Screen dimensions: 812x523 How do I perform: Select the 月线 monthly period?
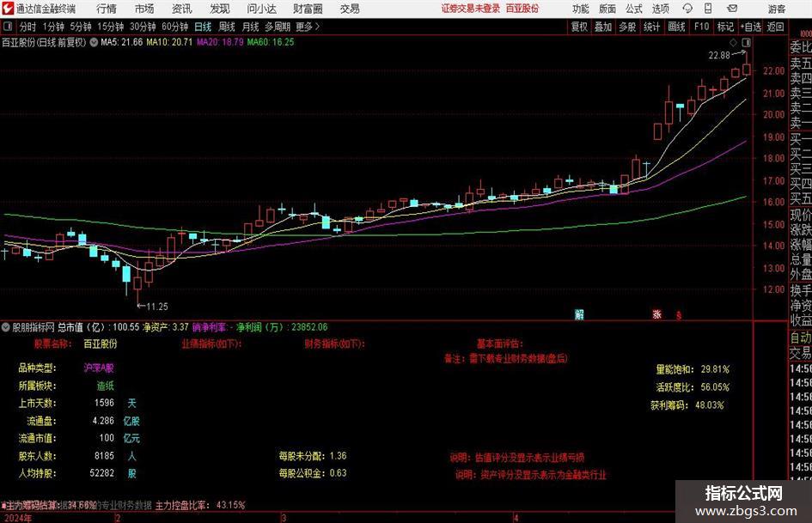tap(250, 27)
